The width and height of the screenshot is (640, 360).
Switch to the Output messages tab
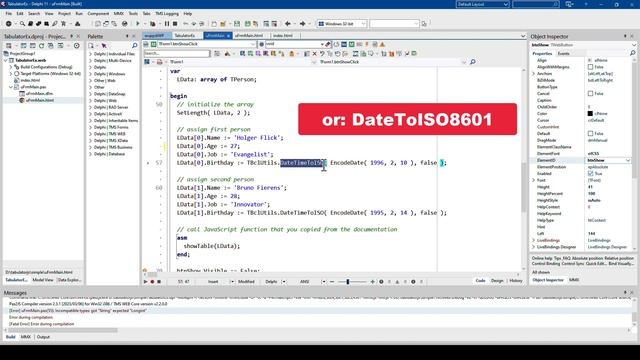pyautogui.click(x=43, y=337)
